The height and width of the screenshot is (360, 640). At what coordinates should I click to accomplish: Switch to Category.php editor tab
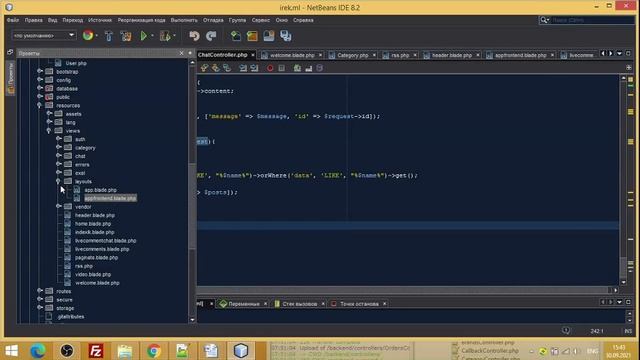(x=353, y=55)
